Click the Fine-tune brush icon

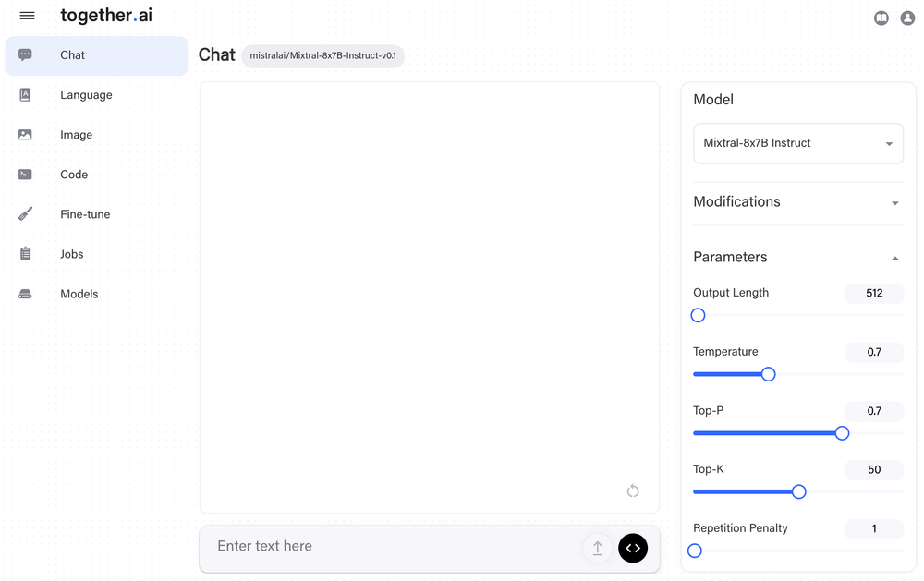point(25,214)
